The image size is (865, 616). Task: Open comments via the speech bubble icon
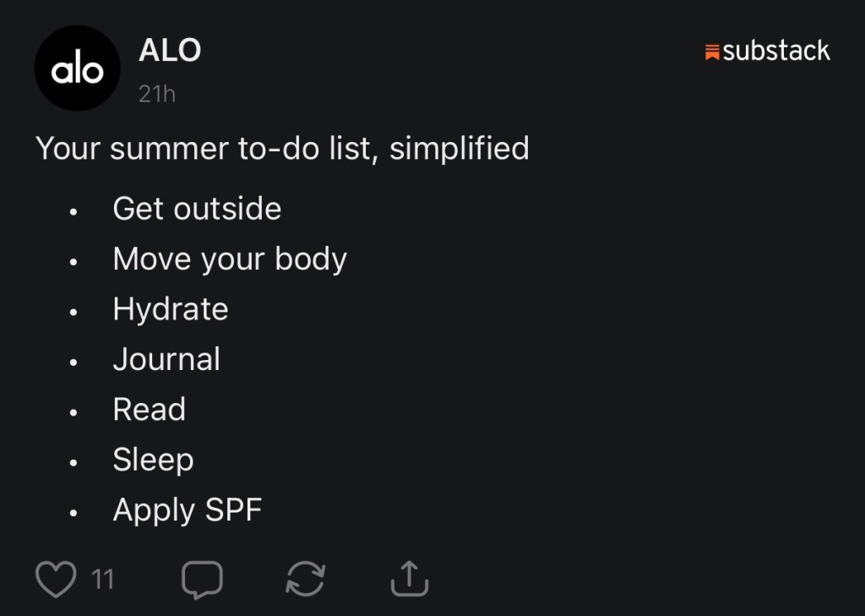coord(202,580)
